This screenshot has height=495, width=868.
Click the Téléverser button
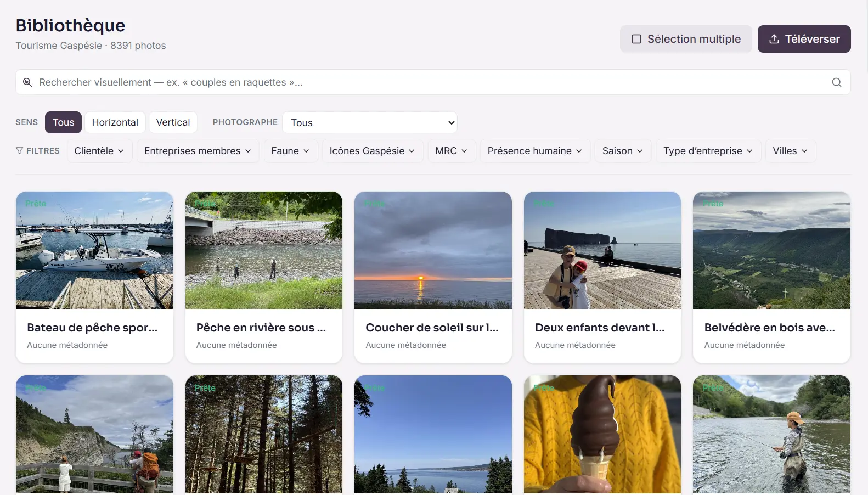804,39
